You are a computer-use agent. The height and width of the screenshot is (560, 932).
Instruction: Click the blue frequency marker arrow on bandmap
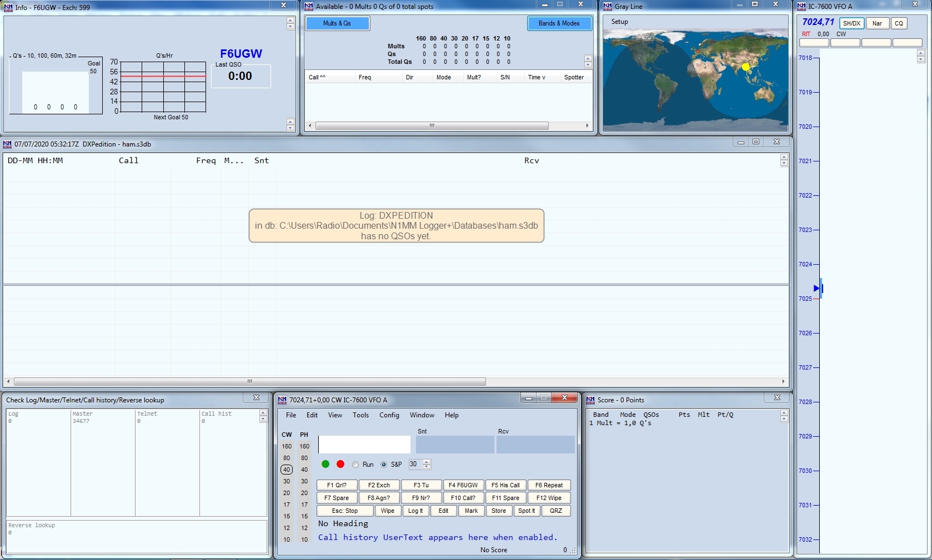(816, 288)
